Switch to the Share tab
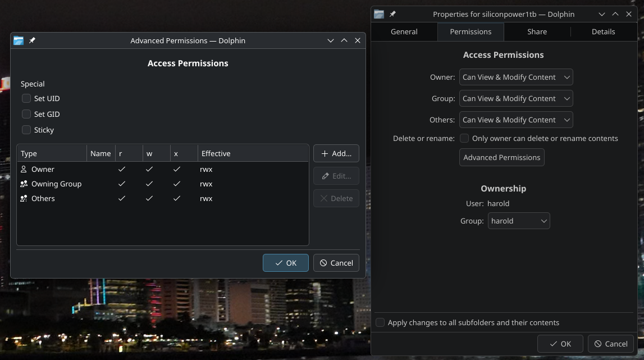644x360 pixels. point(537,31)
